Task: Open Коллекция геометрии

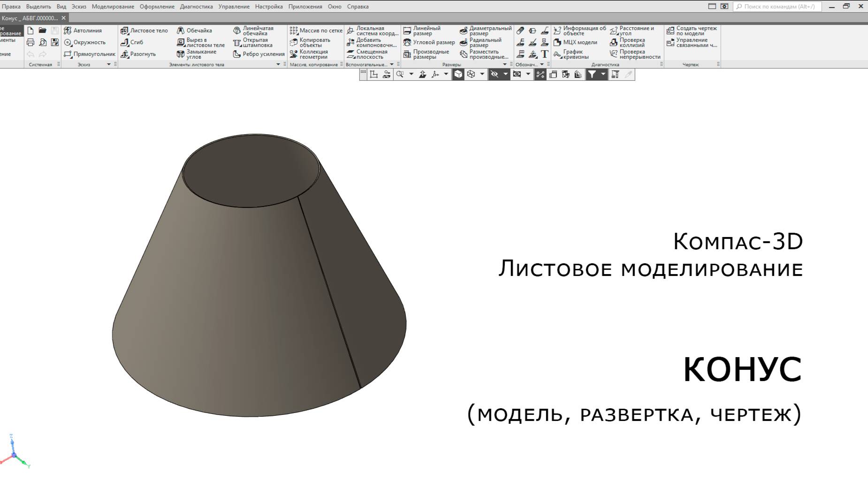Action: pyautogui.click(x=309, y=54)
